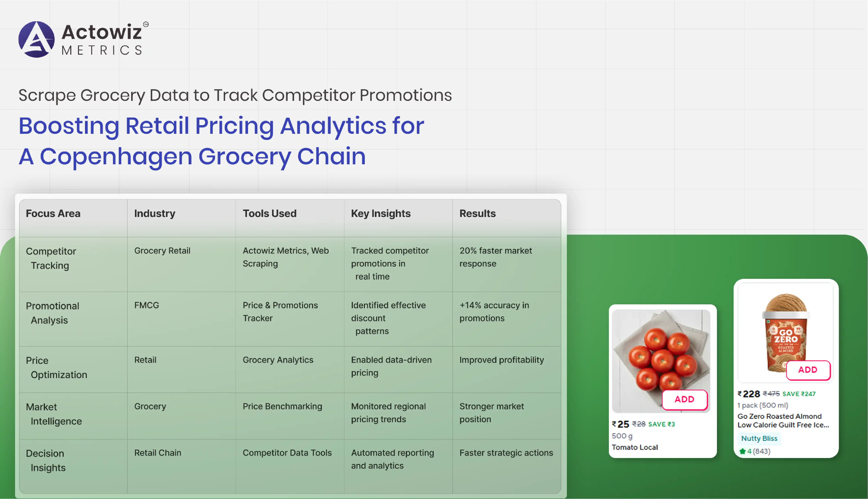Add Tomato Local to cart
Viewport: 868px width, 499px height.
click(684, 399)
